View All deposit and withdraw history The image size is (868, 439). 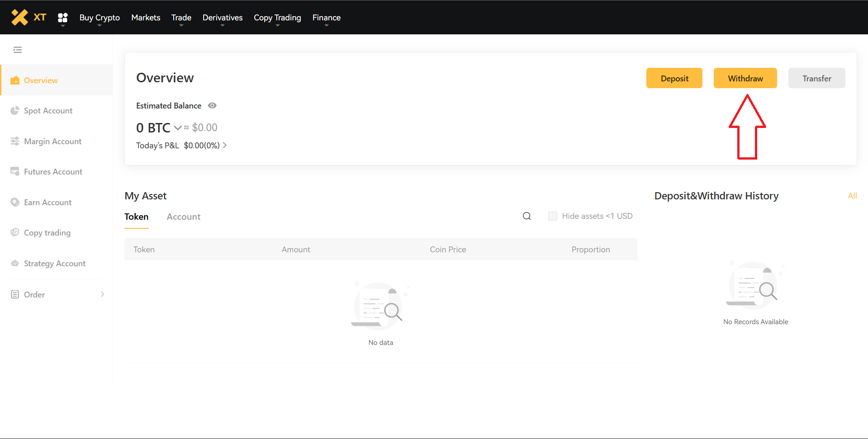(852, 196)
